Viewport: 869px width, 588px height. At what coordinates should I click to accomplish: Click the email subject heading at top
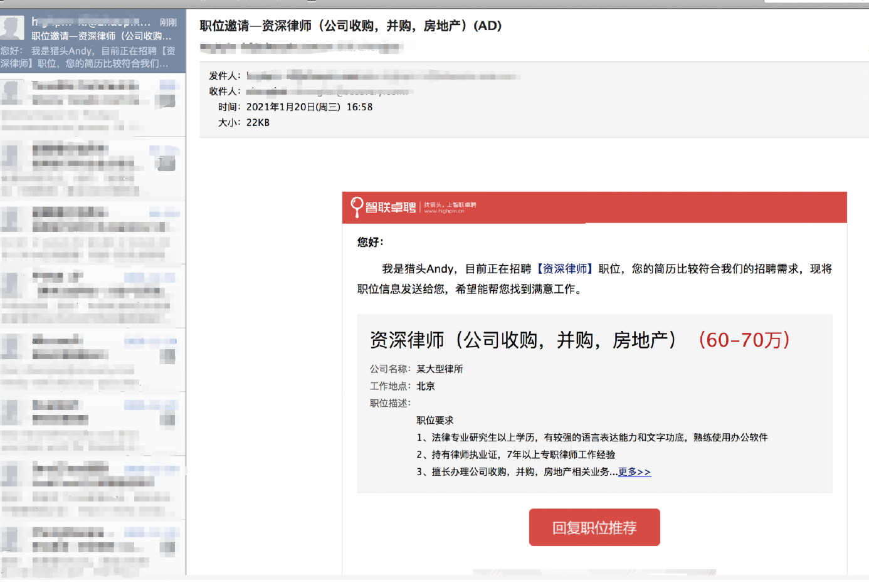350,26
